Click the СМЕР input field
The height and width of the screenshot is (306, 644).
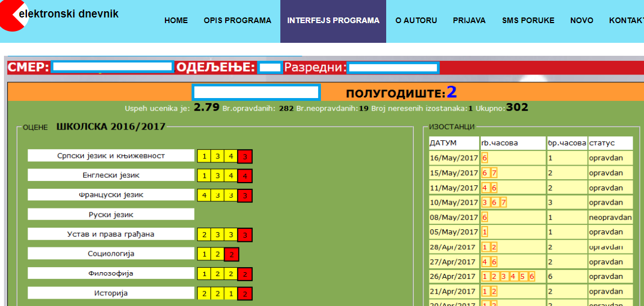pos(112,67)
